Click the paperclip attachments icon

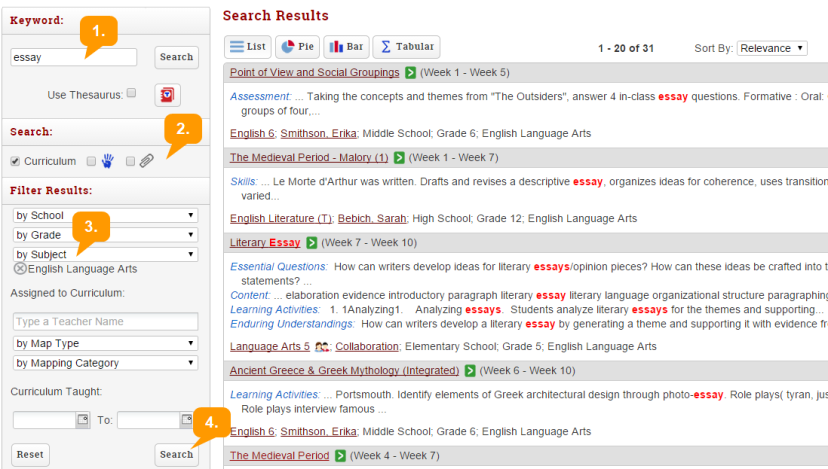[146, 161]
